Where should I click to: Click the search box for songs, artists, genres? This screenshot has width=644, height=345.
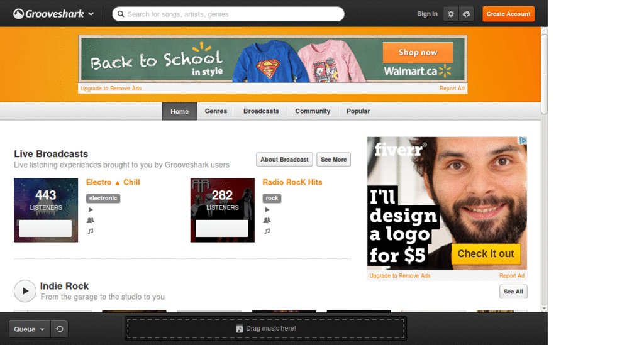[x=228, y=14]
